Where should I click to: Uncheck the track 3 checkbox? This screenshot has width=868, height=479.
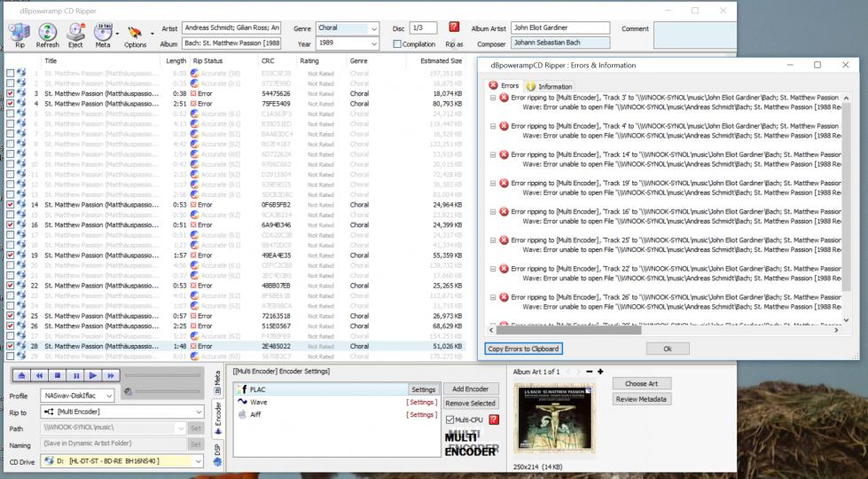pyautogui.click(x=11, y=93)
